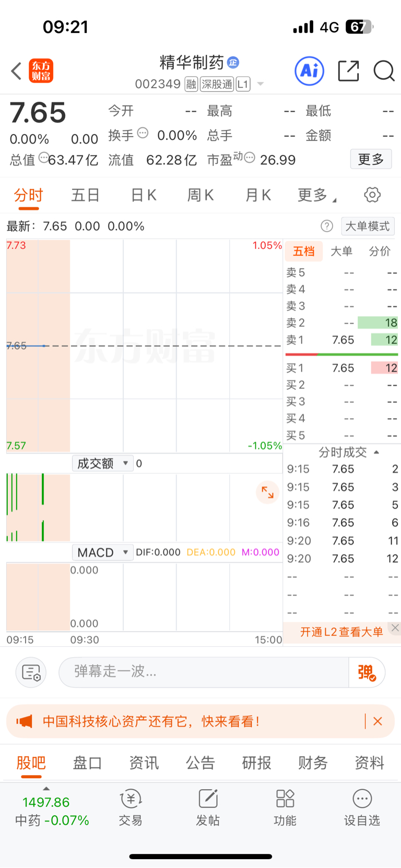
Task: Switch to the 周K tab
Action: click(x=200, y=195)
